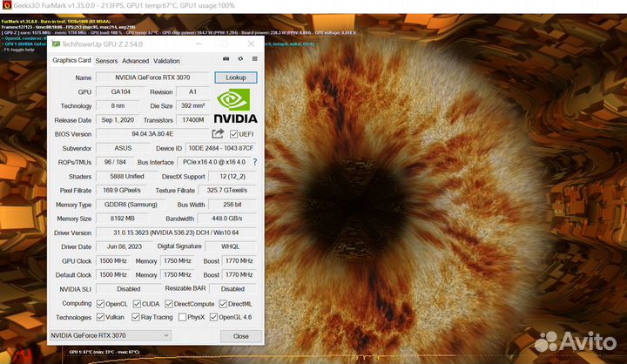
Task: Switch to the Advanced tab
Action: (136, 61)
